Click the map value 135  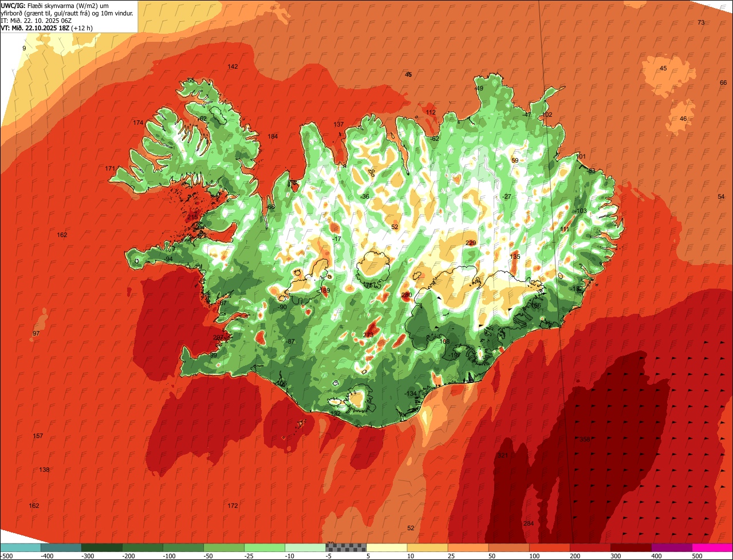pos(515,257)
